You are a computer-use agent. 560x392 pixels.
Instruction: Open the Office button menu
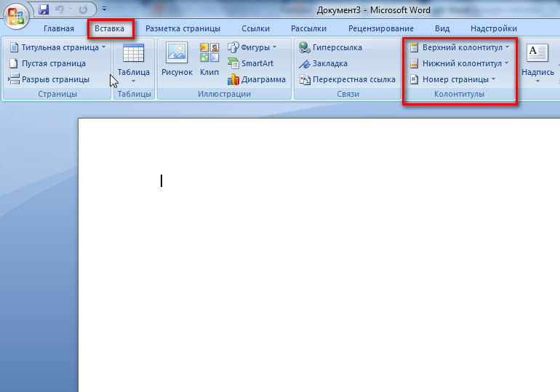click(x=16, y=15)
